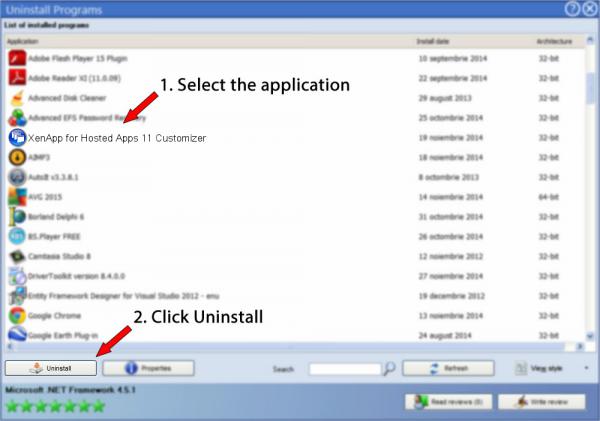Select the Google Chrome row text
The image size is (600, 421).
(x=54, y=316)
